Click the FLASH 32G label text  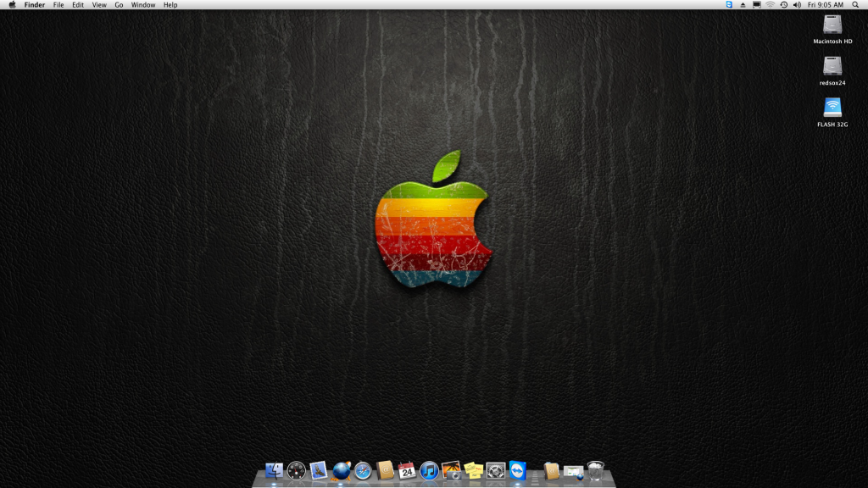tap(832, 125)
